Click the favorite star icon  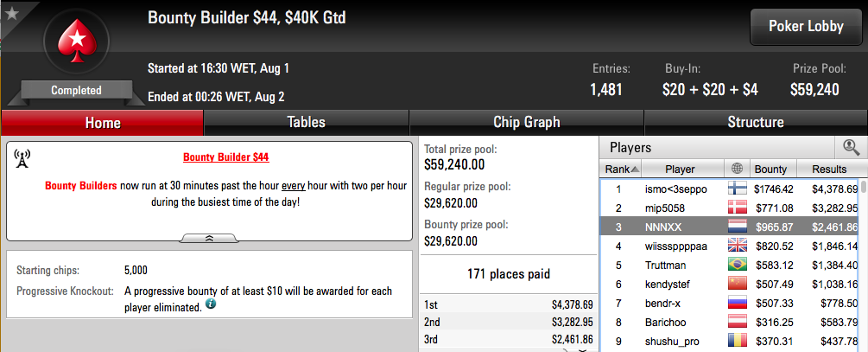[11, 13]
